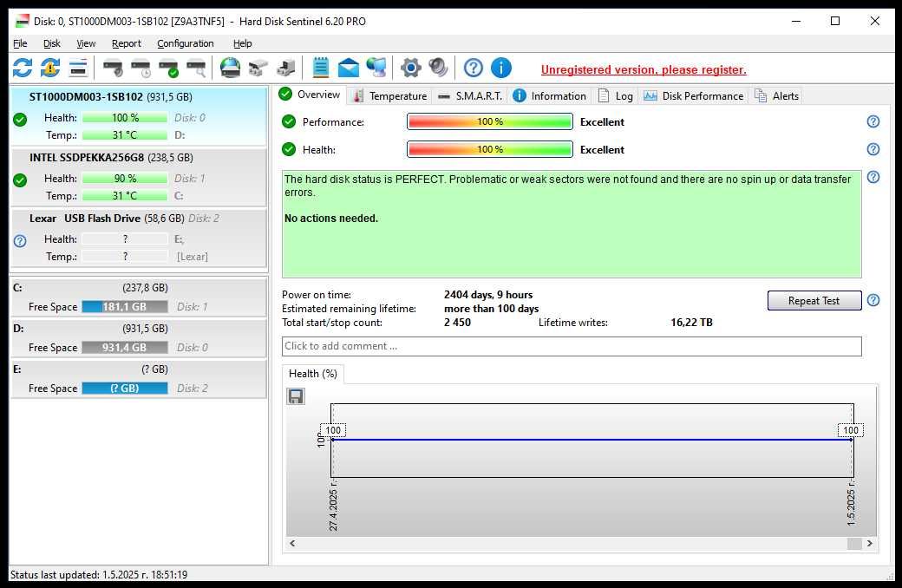Click the overview Health 100 % gradient bar

click(489, 149)
